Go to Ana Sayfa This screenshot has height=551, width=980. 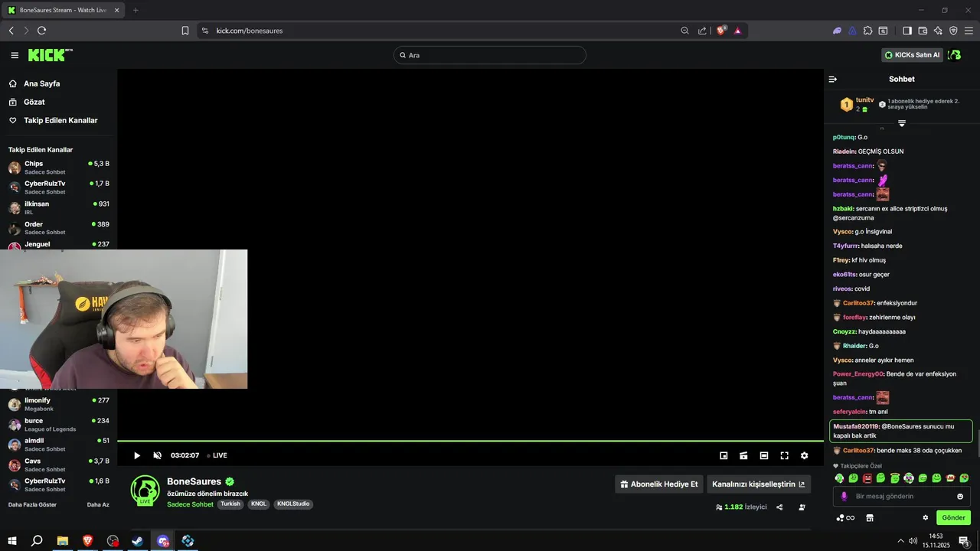click(x=41, y=83)
